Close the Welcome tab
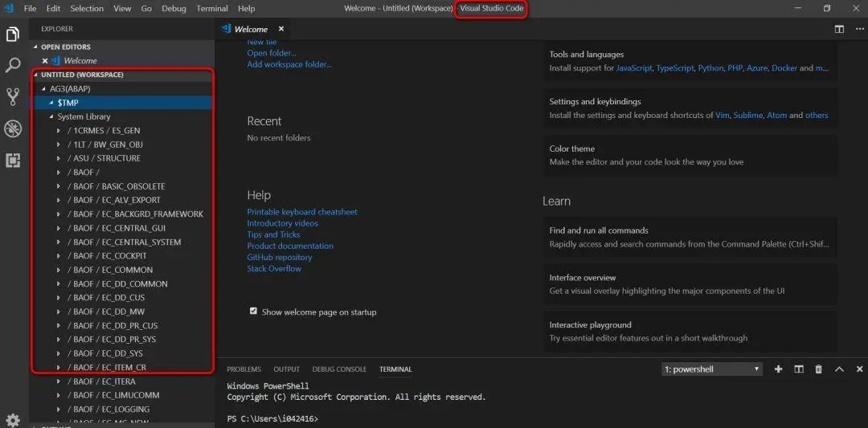Image resolution: width=868 pixels, height=428 pixels. [280, 29]
